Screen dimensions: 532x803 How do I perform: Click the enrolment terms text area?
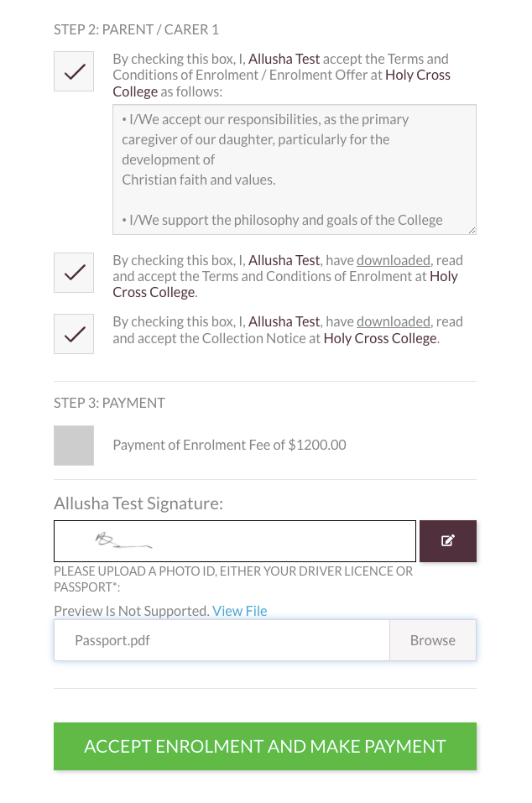[294, 169]
